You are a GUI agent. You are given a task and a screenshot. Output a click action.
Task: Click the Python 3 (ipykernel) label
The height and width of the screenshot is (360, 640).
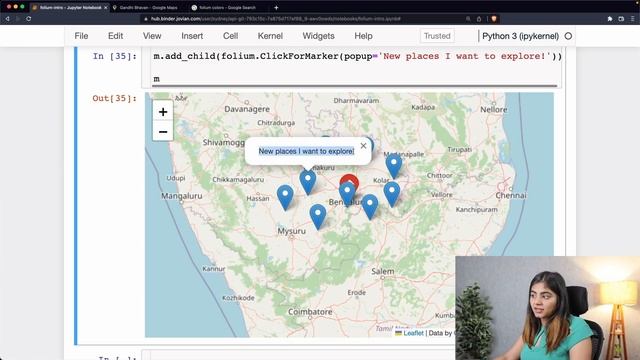[x=520, y=36]
